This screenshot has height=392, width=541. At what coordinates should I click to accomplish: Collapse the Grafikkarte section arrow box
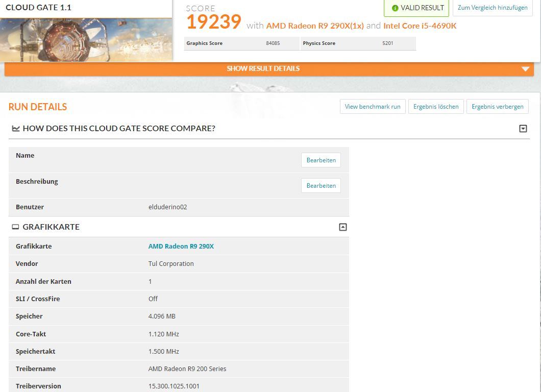click(x=342, y=227)
